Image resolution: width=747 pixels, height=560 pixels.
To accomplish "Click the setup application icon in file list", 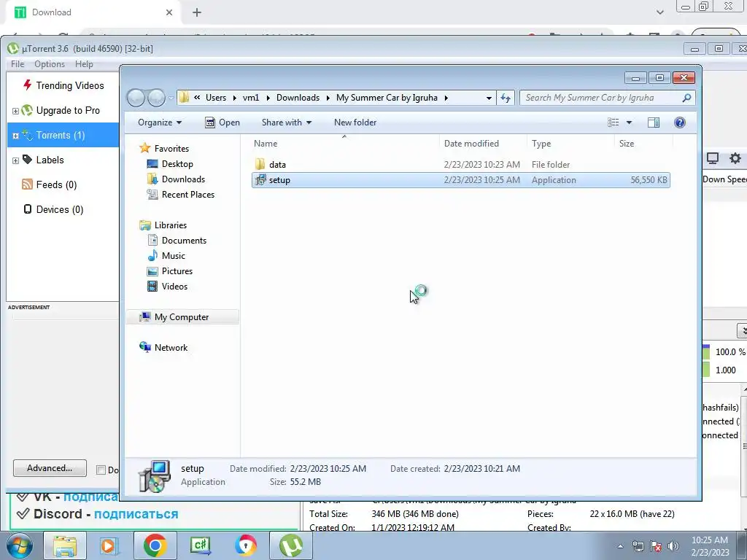I will click(260, 179).
